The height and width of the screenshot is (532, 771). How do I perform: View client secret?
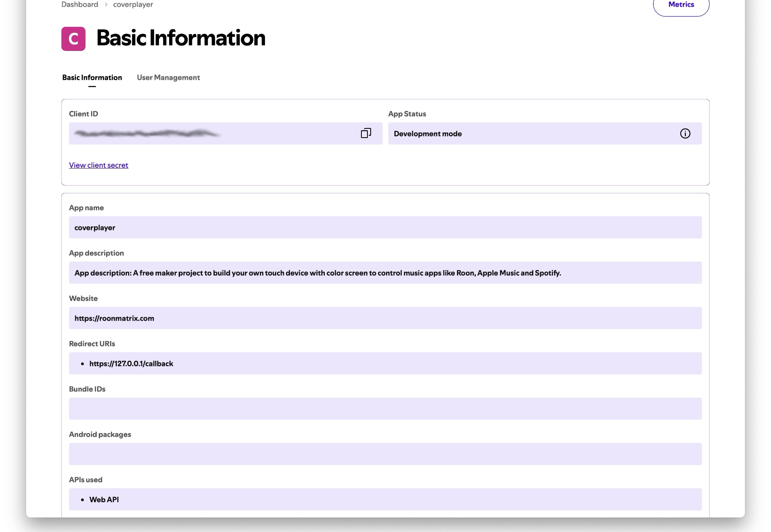coord(98,165)
